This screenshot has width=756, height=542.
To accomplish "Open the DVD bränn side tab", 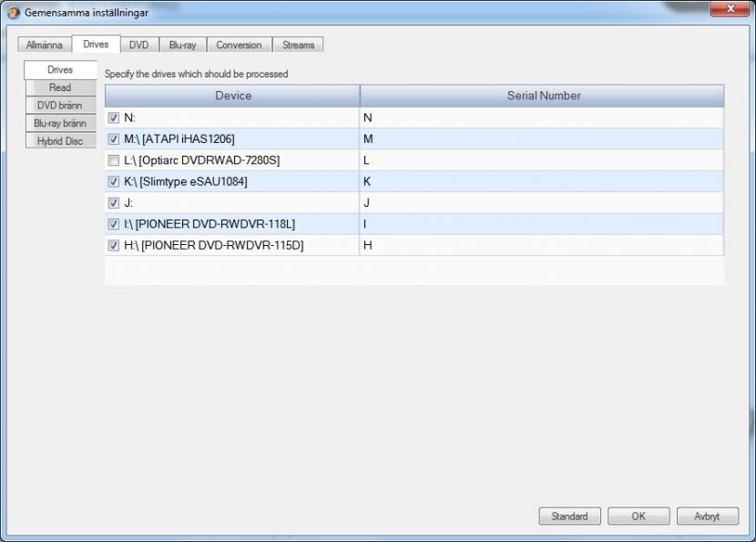I will point(60,105).
